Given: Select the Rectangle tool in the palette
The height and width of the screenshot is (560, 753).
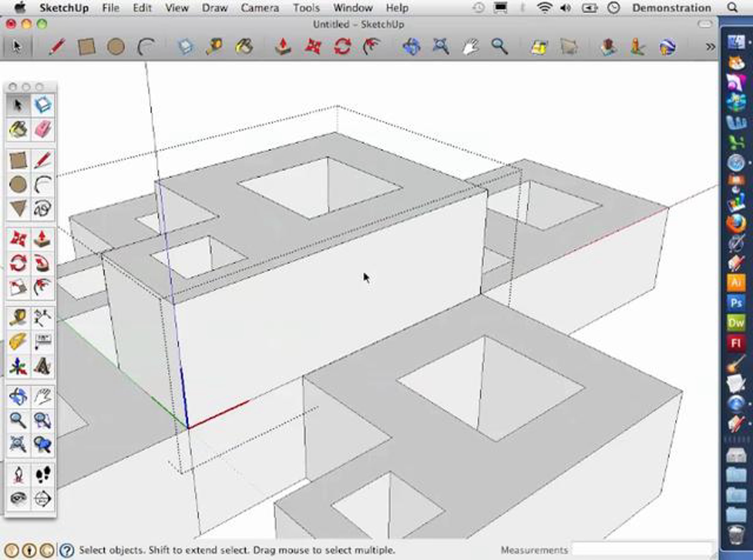Looking at the screenshot, I should coord(18,160).
